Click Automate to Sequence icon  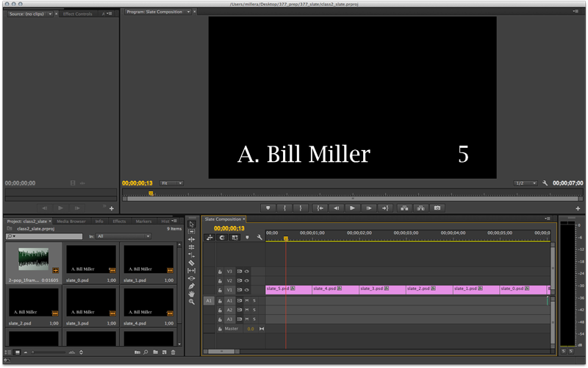coord(137,353)
